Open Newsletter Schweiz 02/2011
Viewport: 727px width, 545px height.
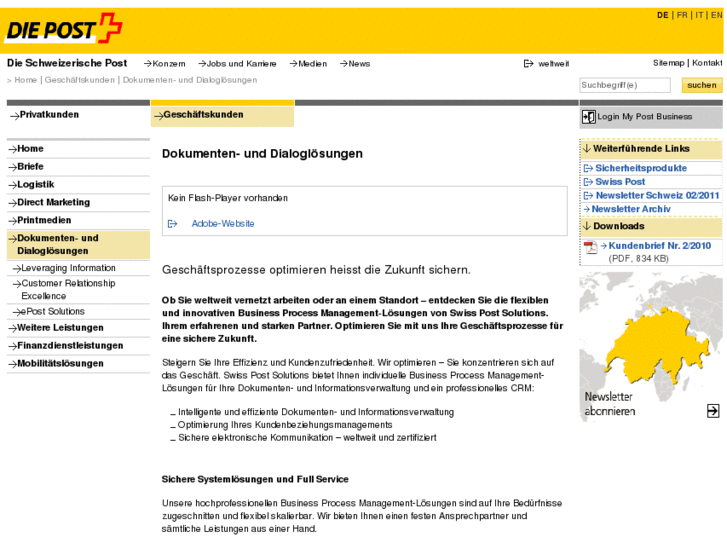point(657,196)
